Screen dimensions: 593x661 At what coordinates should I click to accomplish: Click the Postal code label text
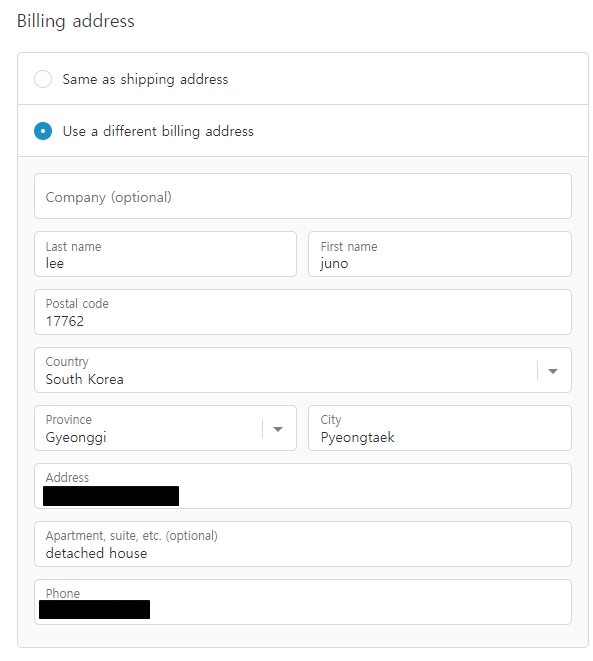(77, 304)
